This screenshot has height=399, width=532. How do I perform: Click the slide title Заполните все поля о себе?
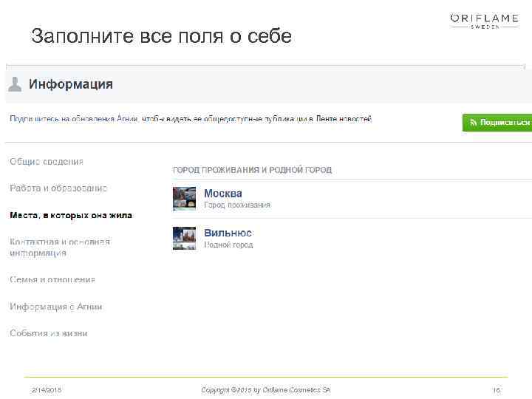pos(161,36)
